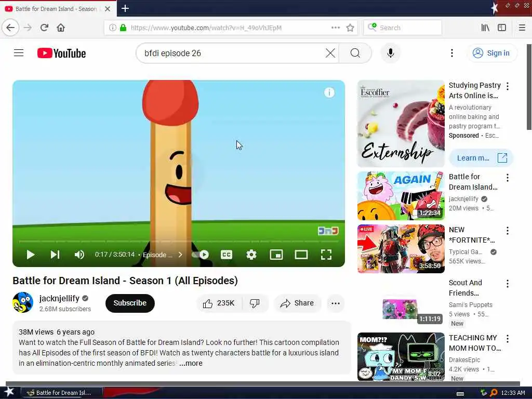The image size is (532, 399).
Task: Open more actions beside Share
Action: click(x=336, y=303)
